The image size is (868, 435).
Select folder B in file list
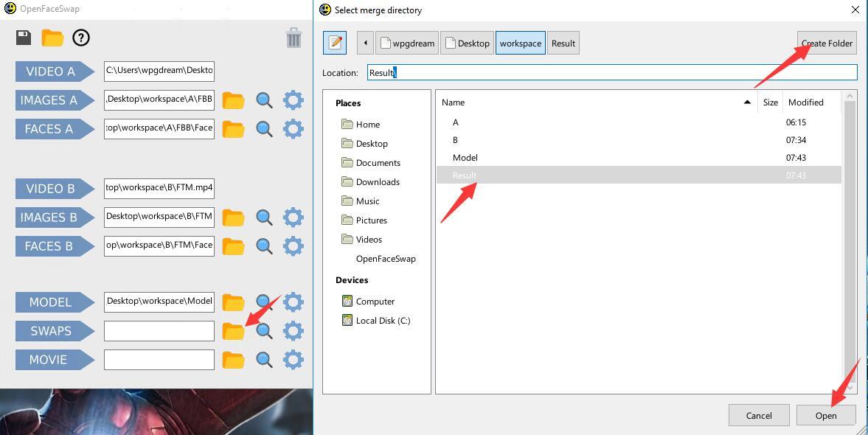point(639,140)
